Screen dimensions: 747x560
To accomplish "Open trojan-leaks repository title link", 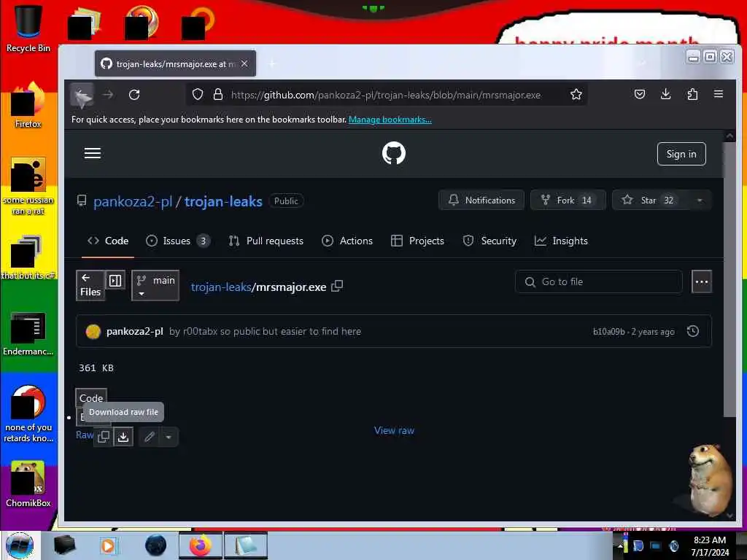I will pos(223,201).
